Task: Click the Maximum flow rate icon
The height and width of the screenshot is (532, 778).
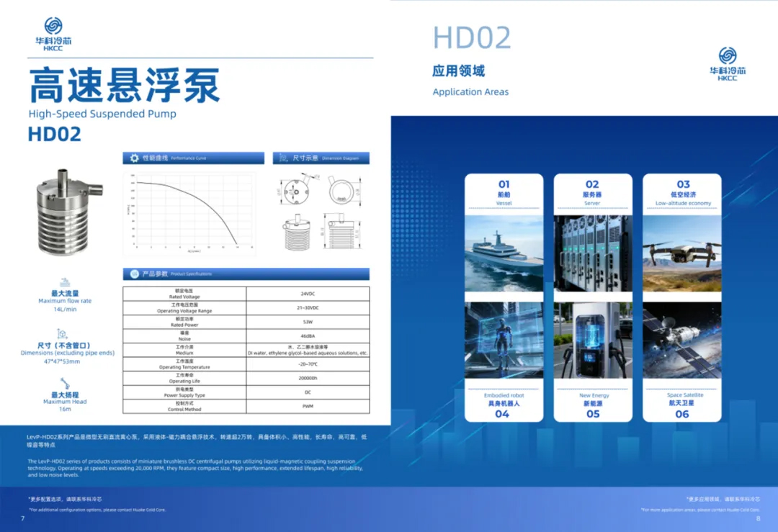Action: tap(65, 281)
